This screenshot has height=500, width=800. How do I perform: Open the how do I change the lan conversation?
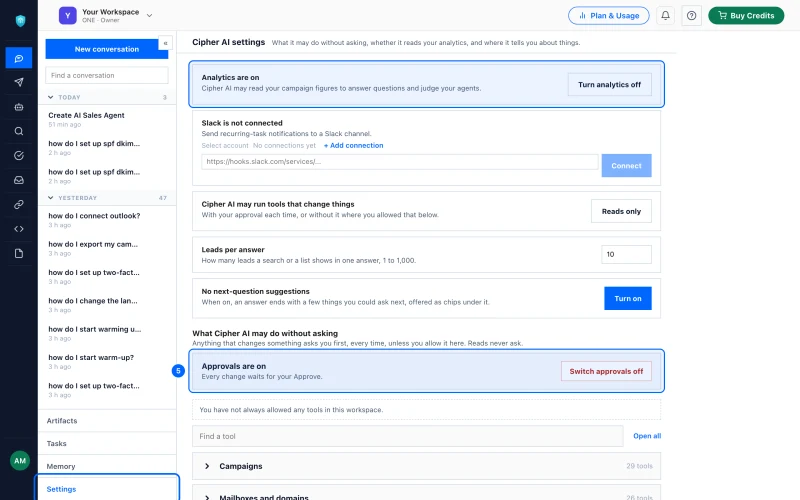[x=107, y=305]
